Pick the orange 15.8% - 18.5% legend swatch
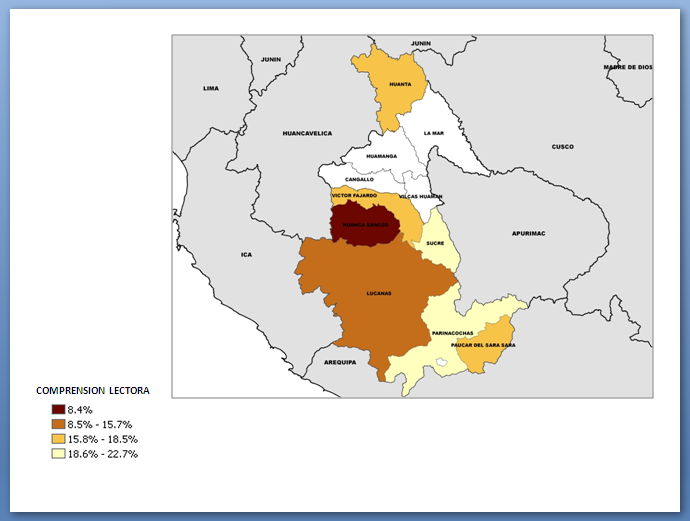Image resolution: width=690 pixels, height=521 pixels. pyautogui.click(x=59, y=439)
